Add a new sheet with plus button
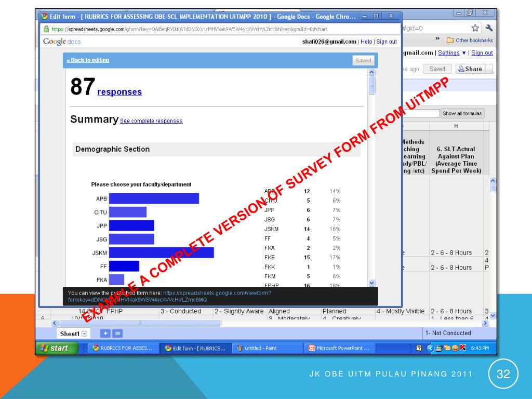Screen dimensions: 532x399 105,334
